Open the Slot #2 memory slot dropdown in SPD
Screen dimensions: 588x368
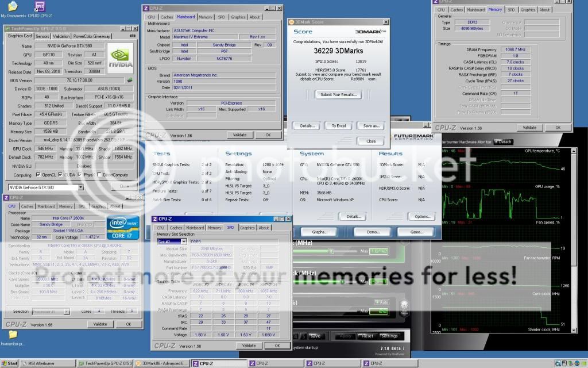pyautogui.click(x=184, y=242)
